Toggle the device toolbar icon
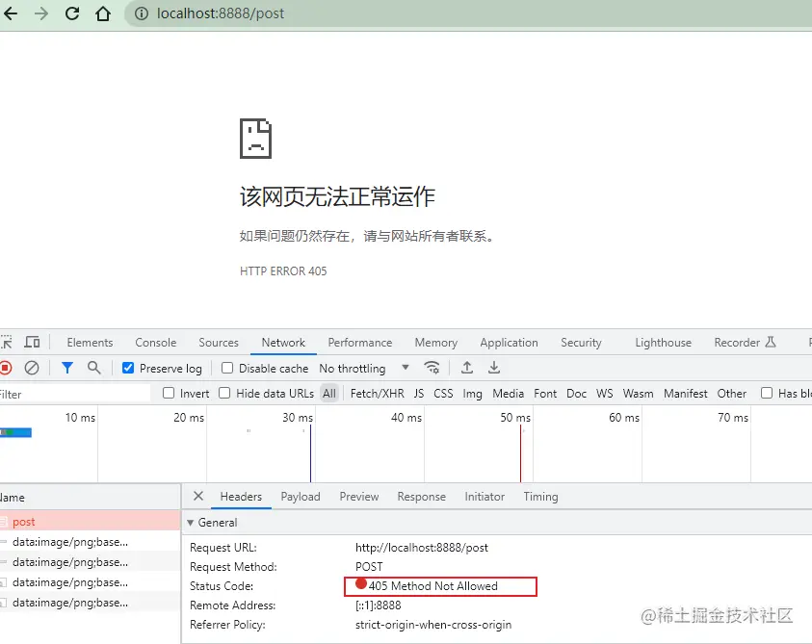The height and width of the screenshot is (644, 812). 32,342
